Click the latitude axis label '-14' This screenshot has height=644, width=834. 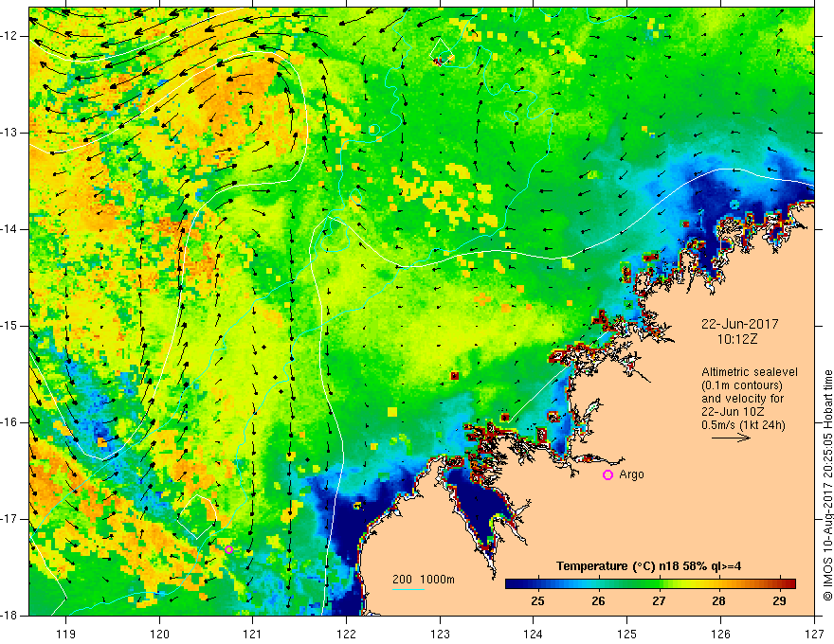tap(10, 229)
